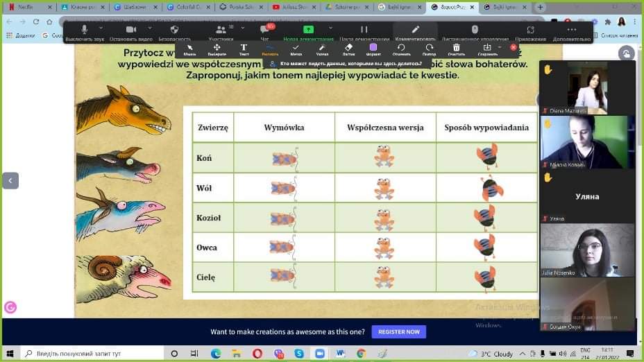This screenshot has width=644, height=362.
Task: Open Skype from the taskbar
Action: click(299, 354)
